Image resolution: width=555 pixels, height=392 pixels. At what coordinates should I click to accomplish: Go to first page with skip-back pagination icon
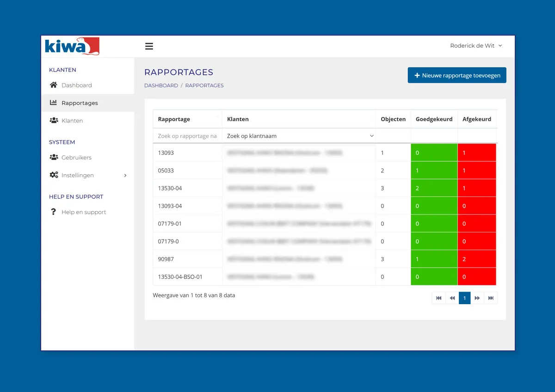[438, 298]
